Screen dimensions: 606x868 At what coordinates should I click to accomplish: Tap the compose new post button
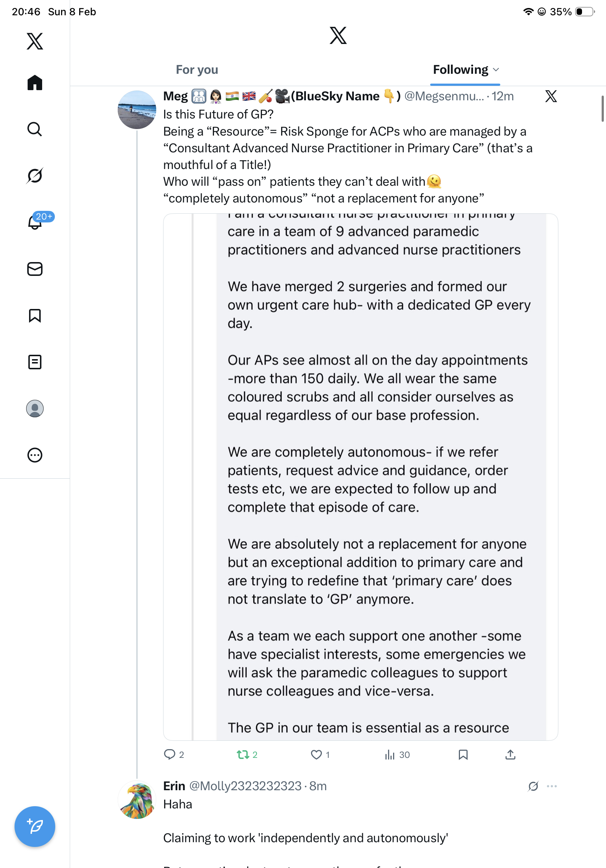pyautogui.click(x=35, y=827)
